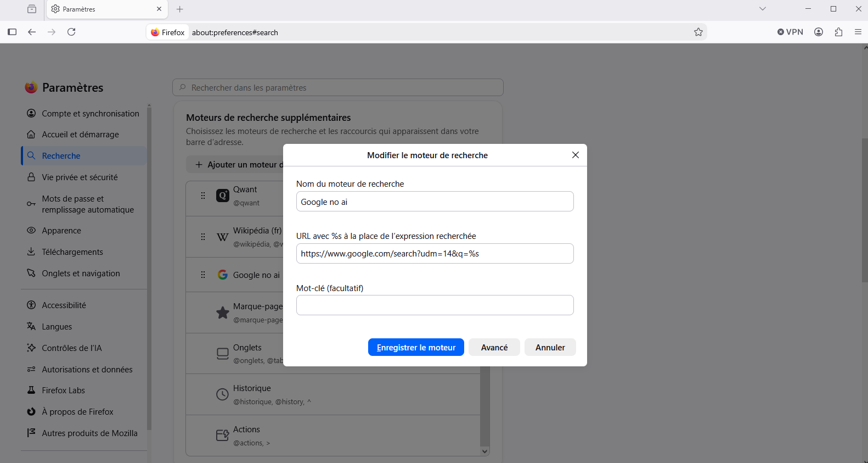Reload the current page
Screen dimensions: 868x463
click(x=71, y=32)
